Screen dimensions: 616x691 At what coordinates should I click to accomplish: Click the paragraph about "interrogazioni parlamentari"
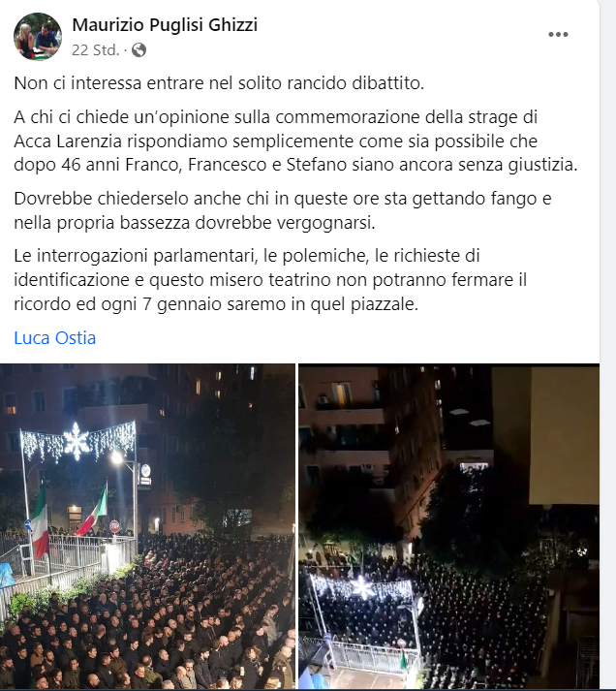click(270, 280)
